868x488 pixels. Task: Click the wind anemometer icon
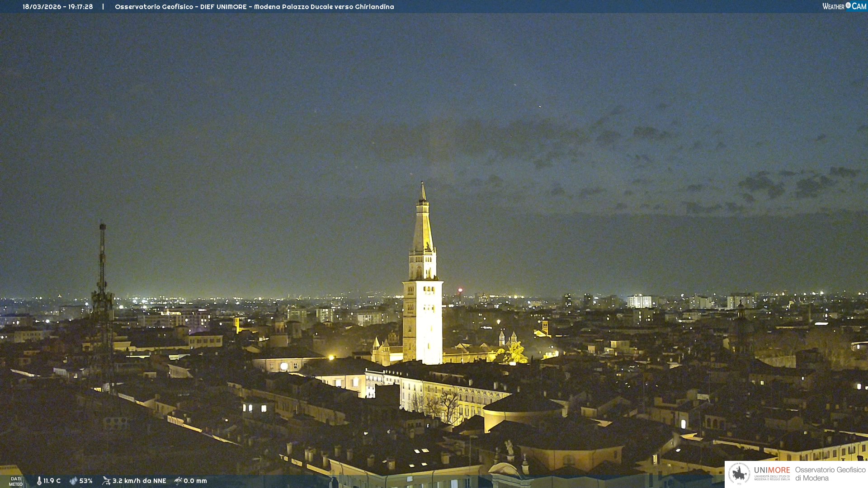point(106,481)
